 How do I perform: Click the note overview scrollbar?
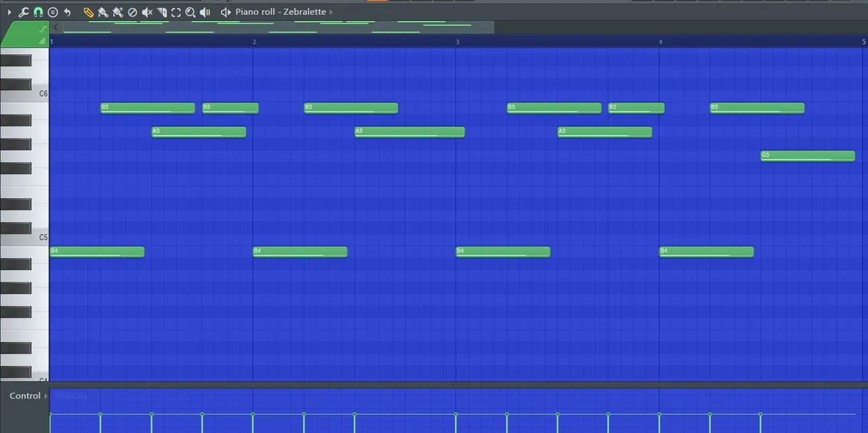278,27
